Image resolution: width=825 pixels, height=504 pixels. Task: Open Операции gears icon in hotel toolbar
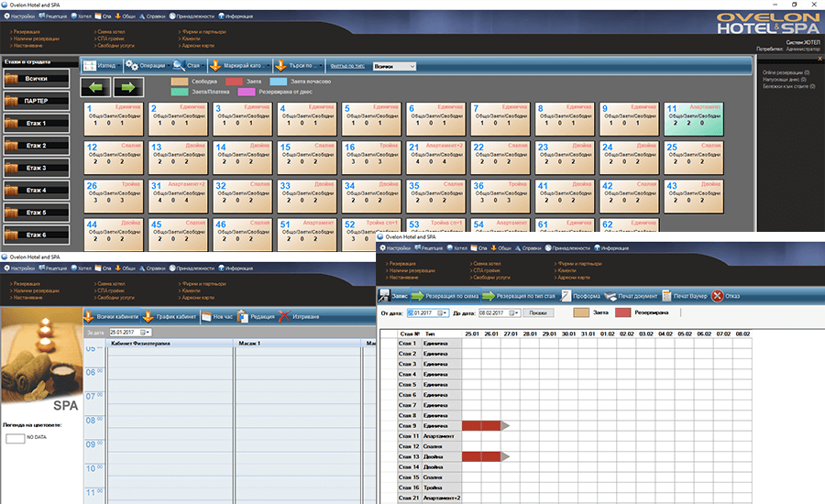[x=131, y=66]
